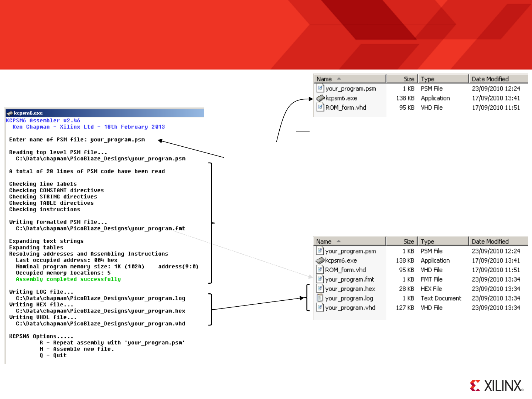Click the your_program.vhd file icon
This screenshot has width=532, height=399.
click(x=320, y=307)
